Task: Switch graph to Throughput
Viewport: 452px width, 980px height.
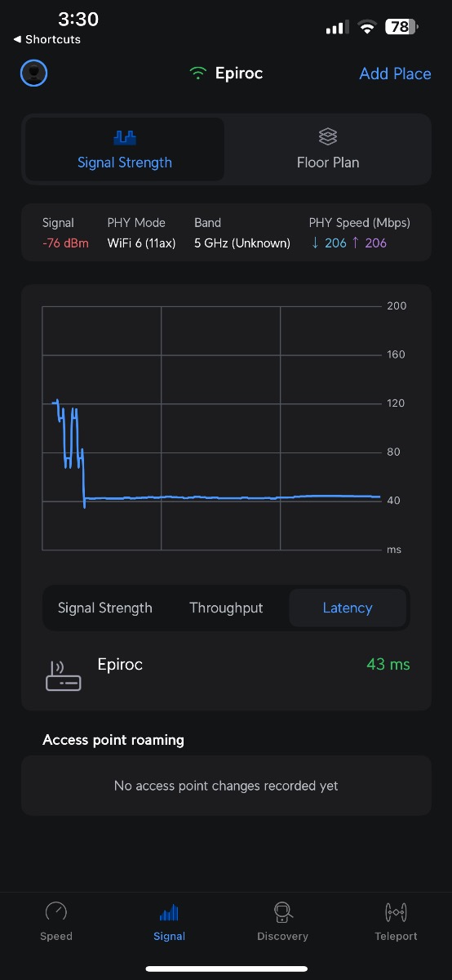Action: tap(226, 608)
